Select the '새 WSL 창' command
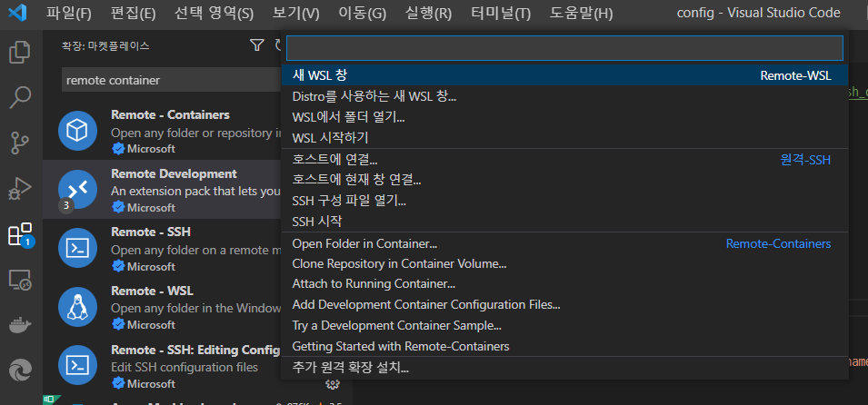868x405 pixels. coord(564,75)
